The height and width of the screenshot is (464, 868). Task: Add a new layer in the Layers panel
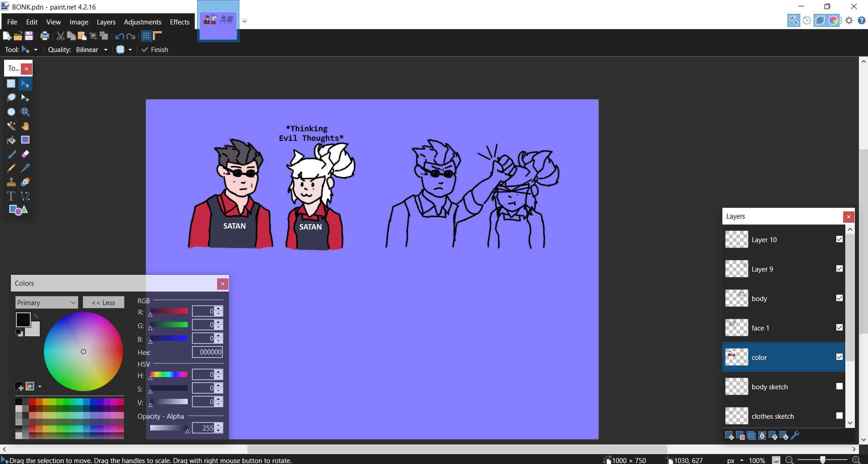pyautogui.click(x=730, y=436)
